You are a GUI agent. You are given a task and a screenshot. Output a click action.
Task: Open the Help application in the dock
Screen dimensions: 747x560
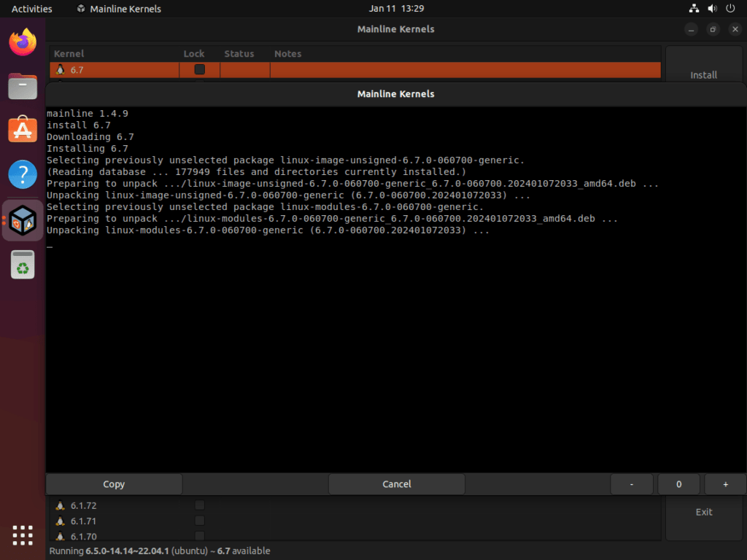pyautogui.click(x=22, y=174)
